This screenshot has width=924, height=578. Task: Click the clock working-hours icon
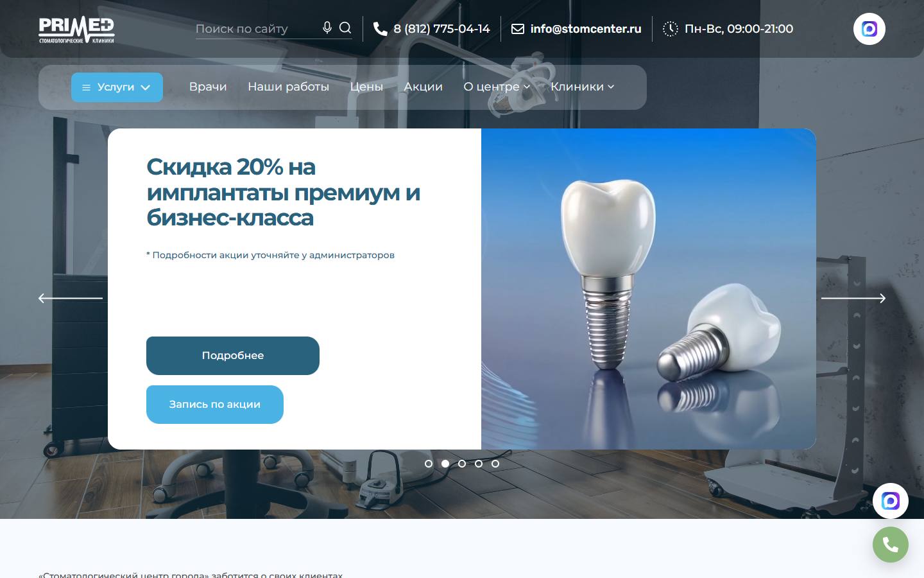click(670, 29)
